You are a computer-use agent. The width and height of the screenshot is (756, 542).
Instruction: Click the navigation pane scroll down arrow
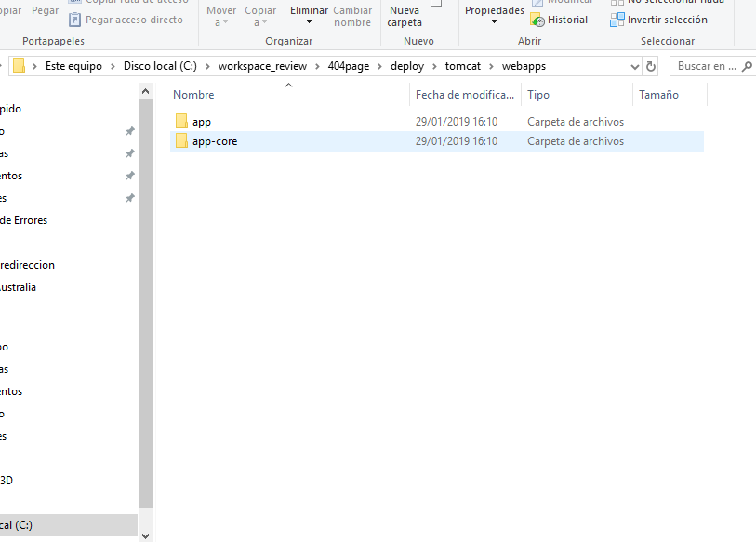[146, 535]
